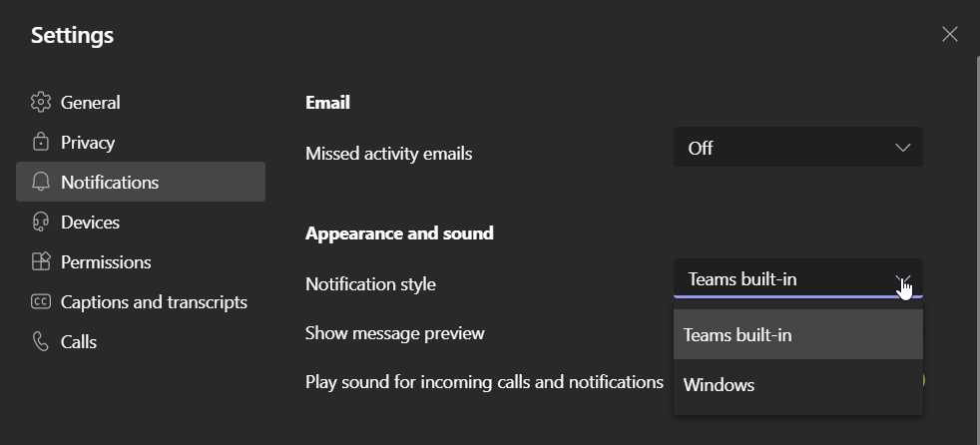The width and height of the screenshot is (980, 445).
Task: Click the Settings dialog title
Action: (x=73, y=35)
